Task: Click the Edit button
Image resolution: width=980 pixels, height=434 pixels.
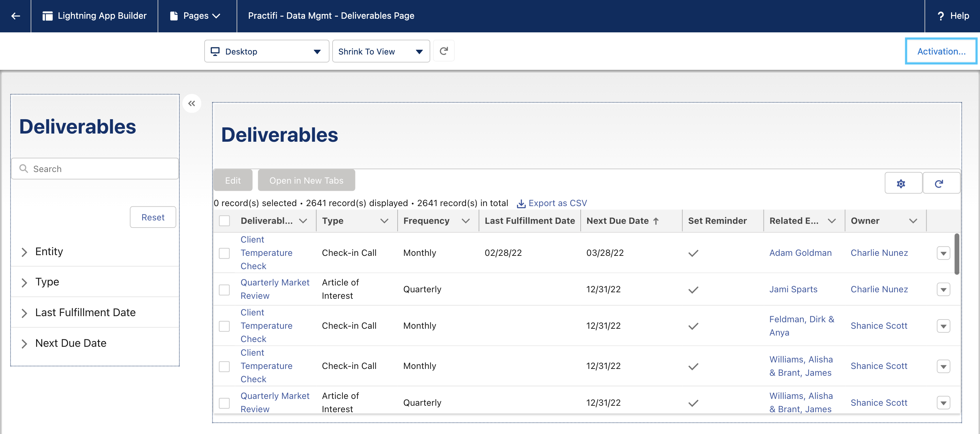Action: click(x=233, y=181)
